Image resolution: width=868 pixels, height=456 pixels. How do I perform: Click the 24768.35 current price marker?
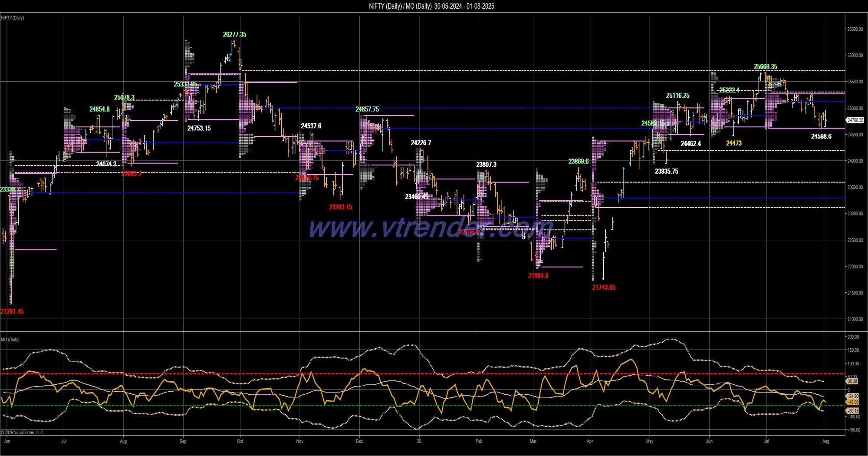[855, 120]
